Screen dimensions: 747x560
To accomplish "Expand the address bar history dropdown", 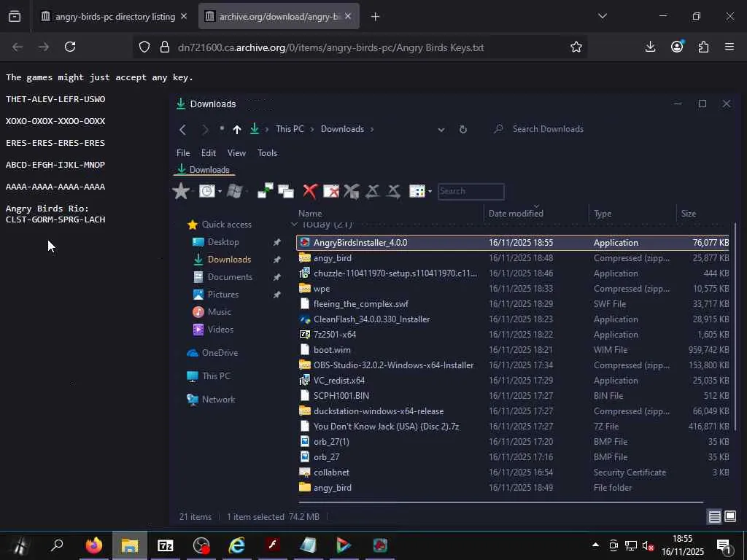I will point(441,130).
